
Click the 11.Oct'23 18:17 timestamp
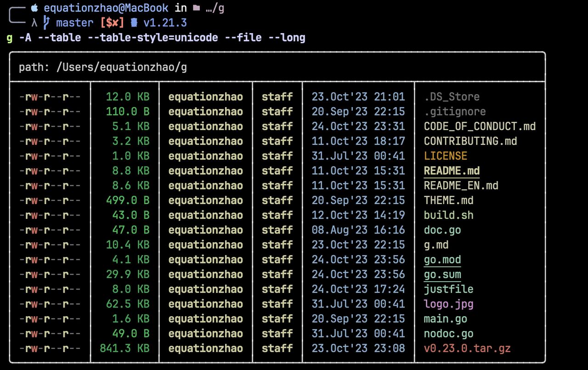coord(358,141)
